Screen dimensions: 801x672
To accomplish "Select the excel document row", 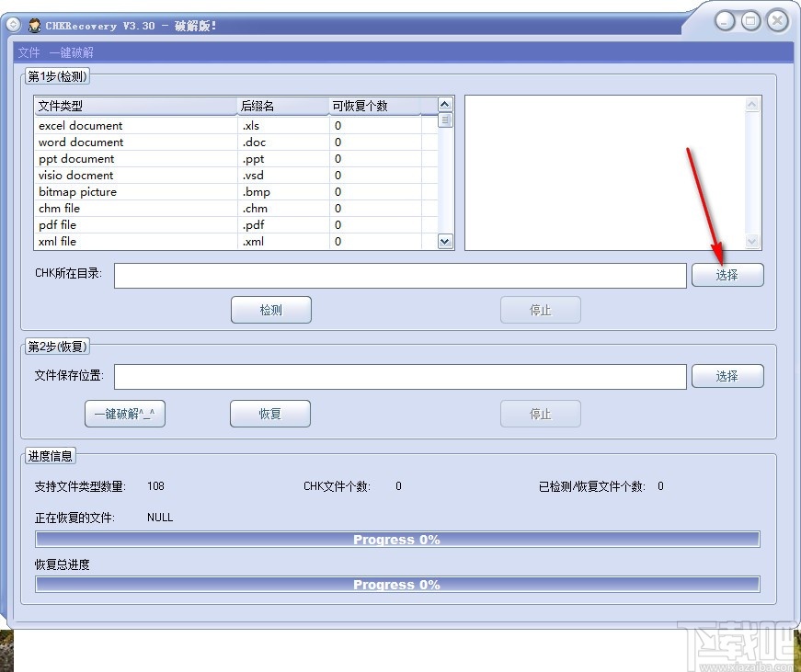I will (x=236, y=126).
